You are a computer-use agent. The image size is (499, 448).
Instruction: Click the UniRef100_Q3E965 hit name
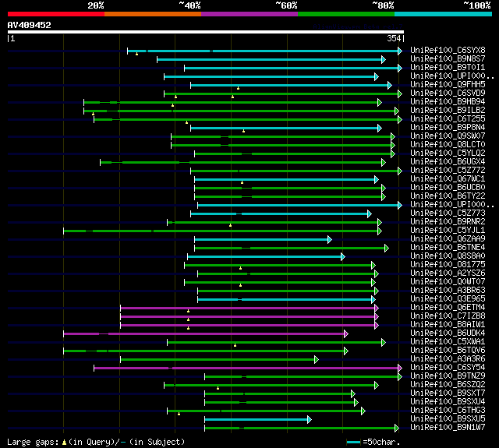(x=448, y=299)
